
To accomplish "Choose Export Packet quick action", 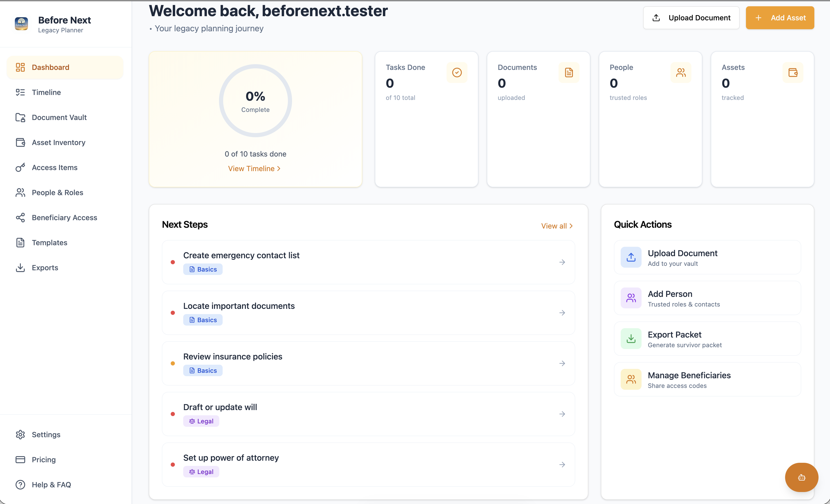I will pos(707,339).
